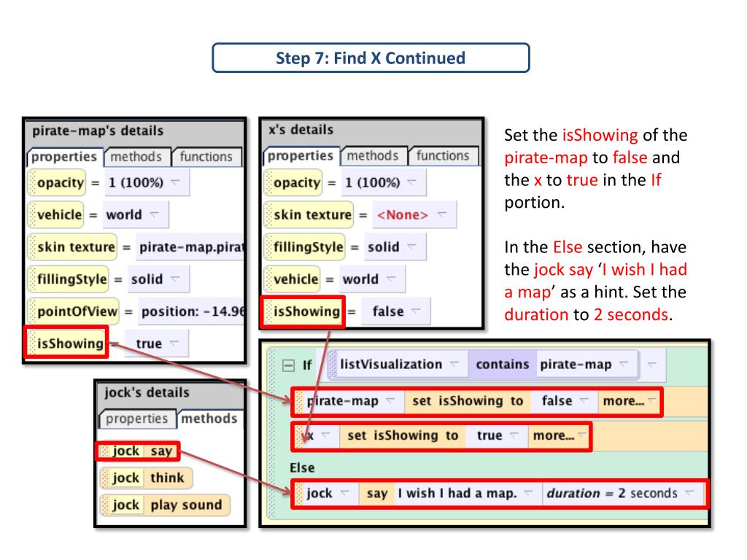Open x's isShowing false dropdown
This screenshot has height=560, width=747.
tap(396, 311)
